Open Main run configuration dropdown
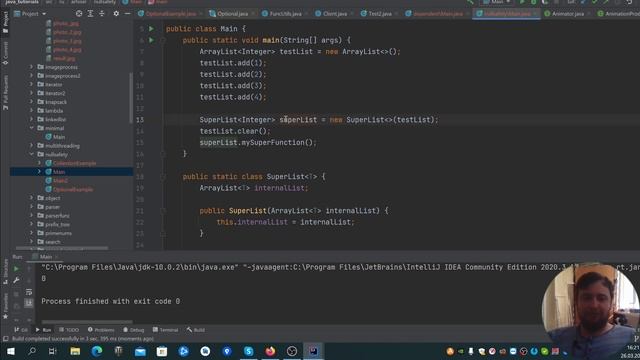 click(497, 2)
